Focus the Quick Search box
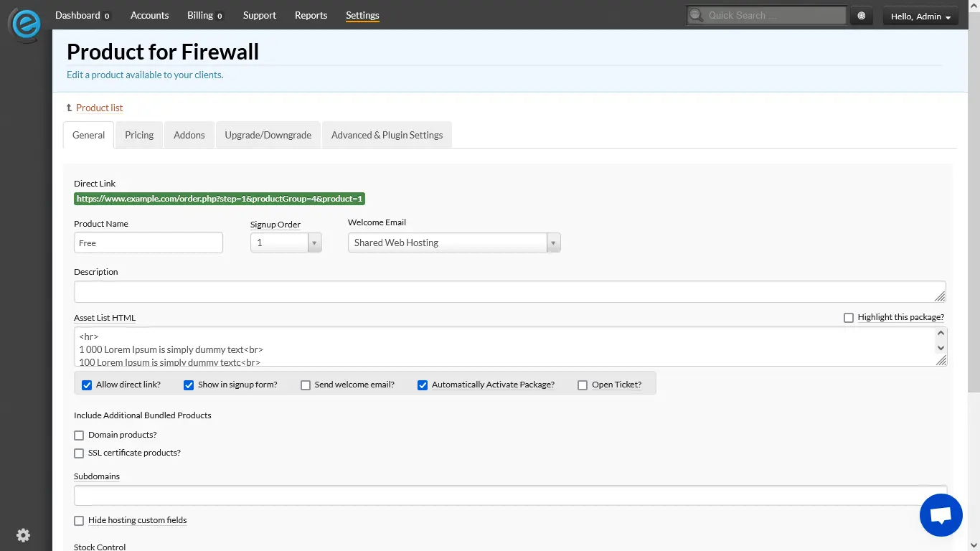Screen dimensions: 980x551 (767, 15)
